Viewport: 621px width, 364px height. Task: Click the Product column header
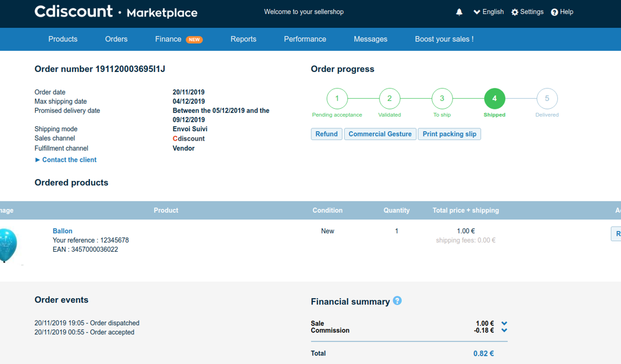166,210
